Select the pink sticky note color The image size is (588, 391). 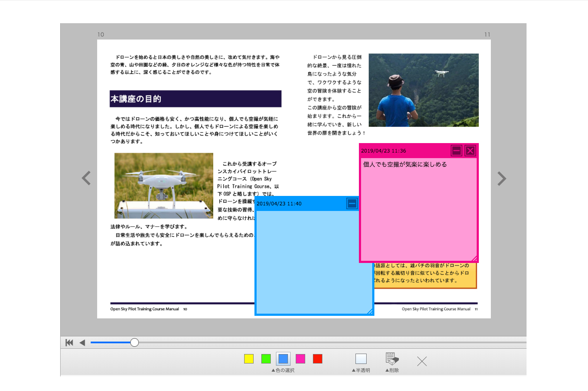[300, 359]
